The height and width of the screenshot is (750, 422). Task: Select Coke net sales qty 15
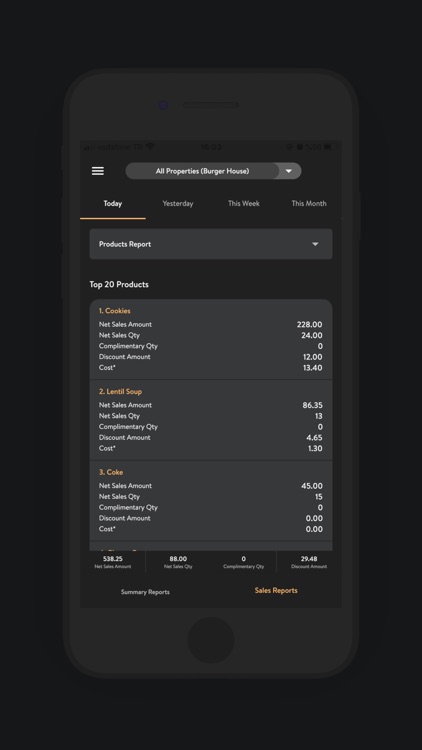tap(319, 496)
